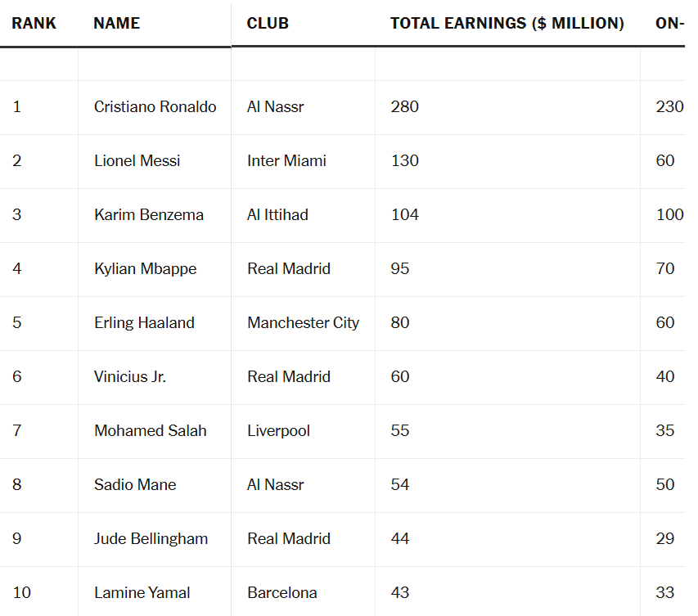Image resolution: width=698 pixels, height=616 pixels.
Task: Click the Barcelona club cell
Action: pos(281,593)
